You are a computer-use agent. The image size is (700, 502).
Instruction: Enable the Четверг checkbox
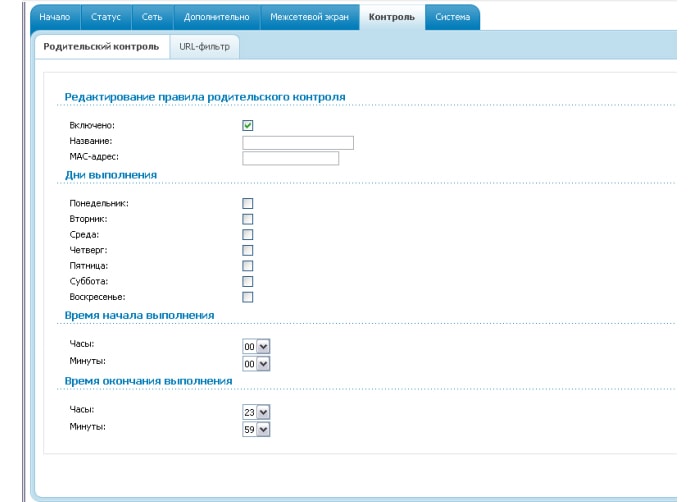[248, 251]
